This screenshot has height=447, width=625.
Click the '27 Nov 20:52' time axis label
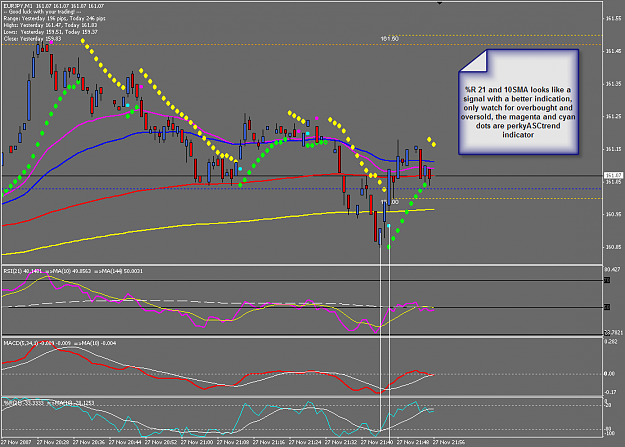point(161,442)
